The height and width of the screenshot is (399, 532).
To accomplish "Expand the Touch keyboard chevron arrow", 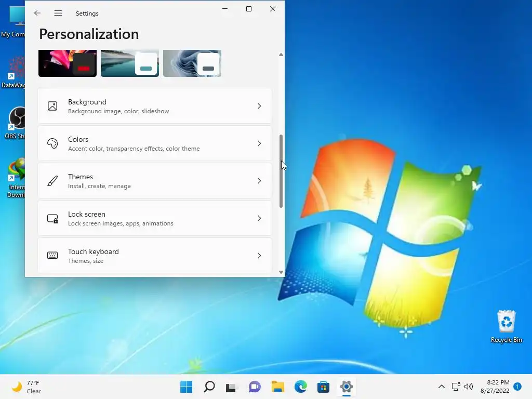I will [259, 256].
